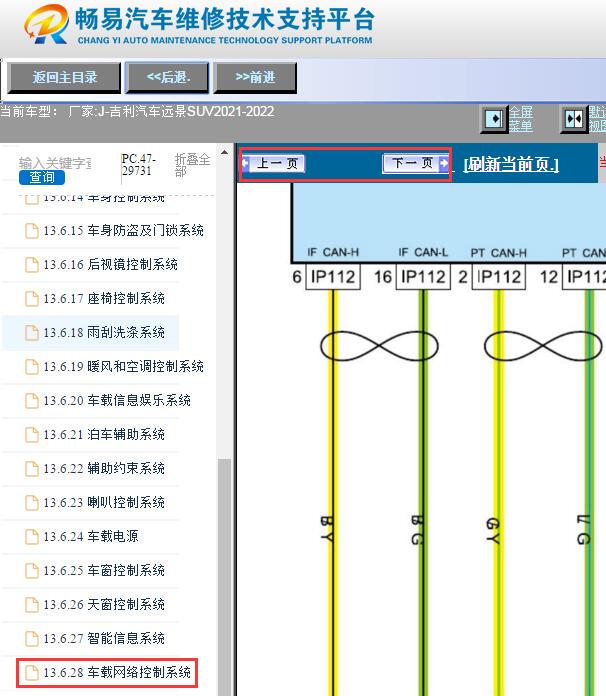This screenshot has width=606, height=696.
Task: Click page icon beside 13.6.18
Action: tap(32, 332)
